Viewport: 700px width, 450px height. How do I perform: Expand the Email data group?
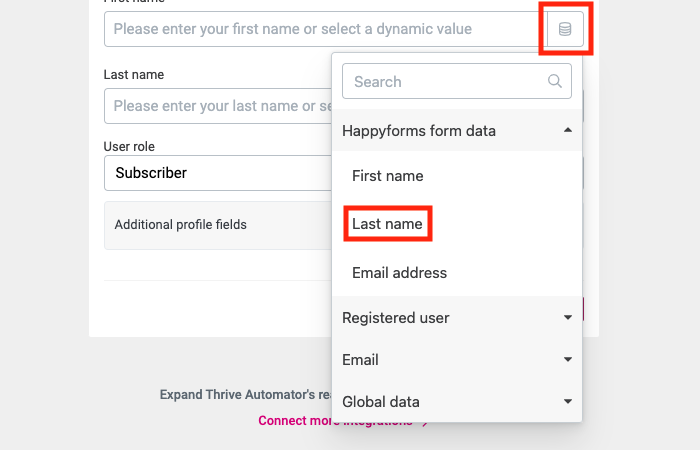[x=457, y=359]
